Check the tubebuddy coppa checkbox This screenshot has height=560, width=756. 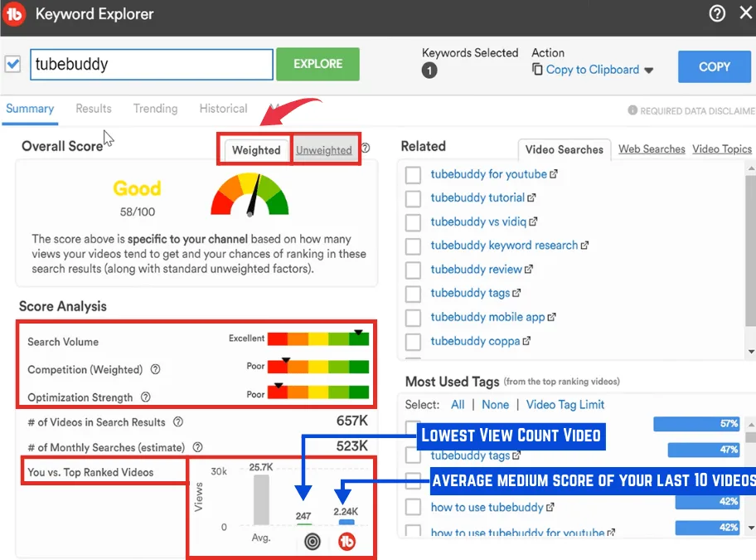click(413, 342)
